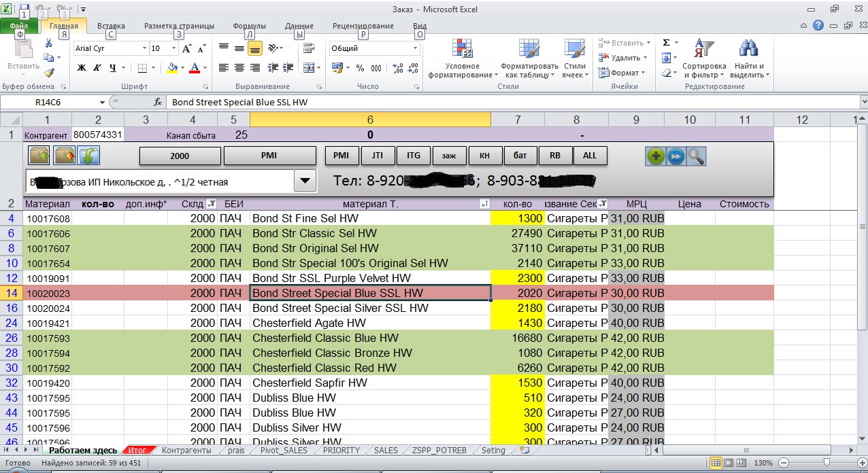Align text left
The width and height of the screenshot is (868, 473).
223,68
